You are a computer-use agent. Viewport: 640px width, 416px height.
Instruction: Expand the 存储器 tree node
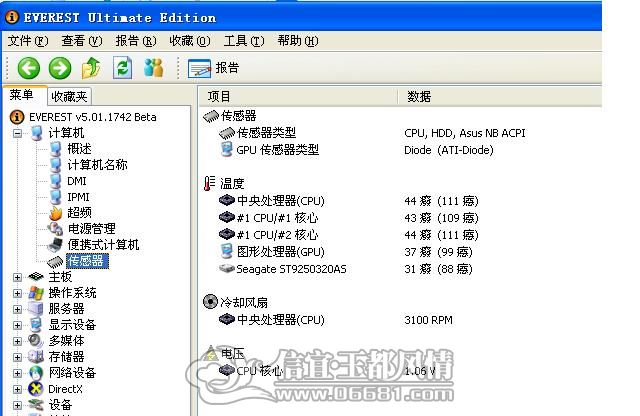pos(17,357)
